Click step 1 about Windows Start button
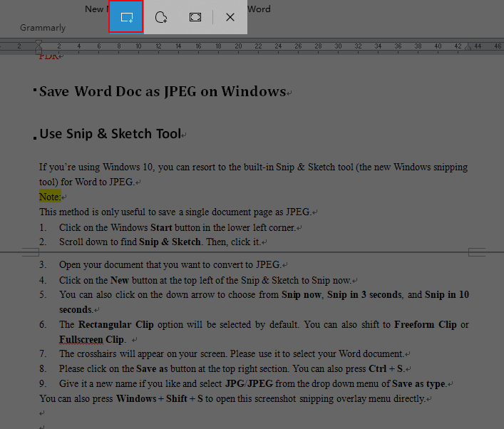The height and width of the screenshot is (429, 504). pyautogui.click(x=177, y=227)
